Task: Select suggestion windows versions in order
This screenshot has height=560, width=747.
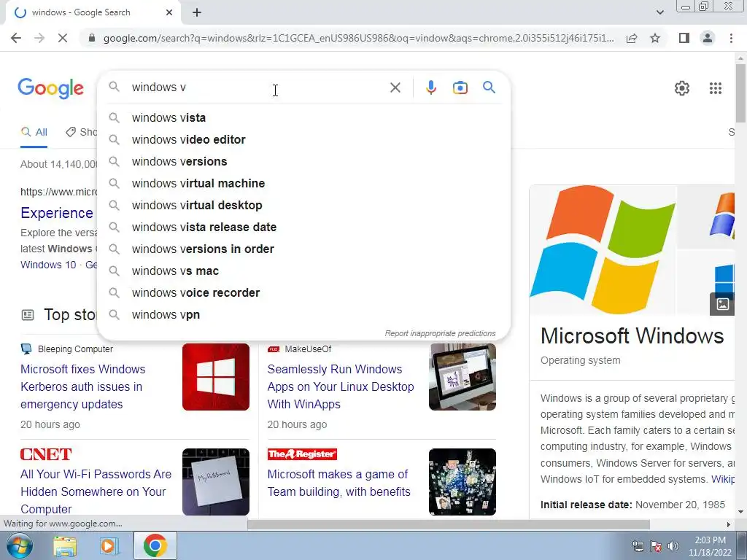Action: coord(303,249)
